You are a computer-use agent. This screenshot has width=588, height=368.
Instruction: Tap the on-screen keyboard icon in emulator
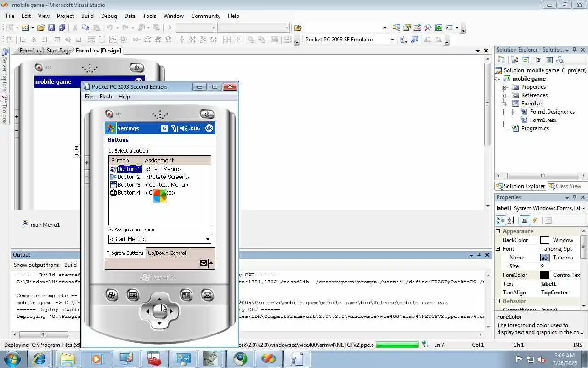coord(204,263)
